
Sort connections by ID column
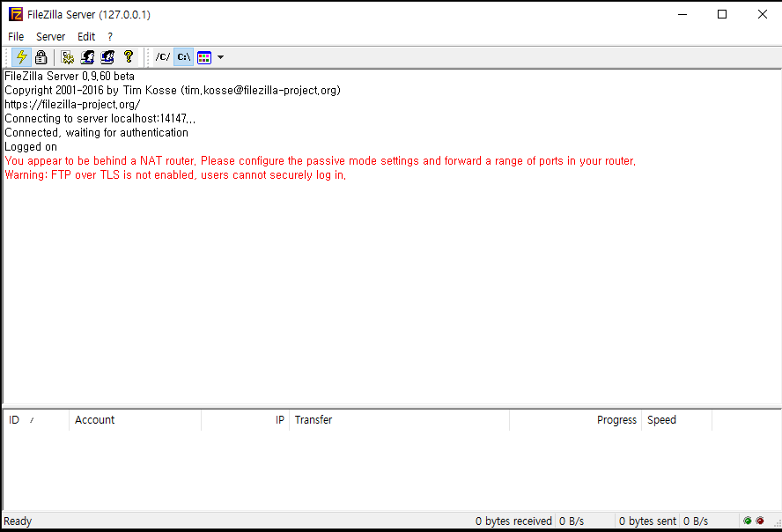(36, 420)
